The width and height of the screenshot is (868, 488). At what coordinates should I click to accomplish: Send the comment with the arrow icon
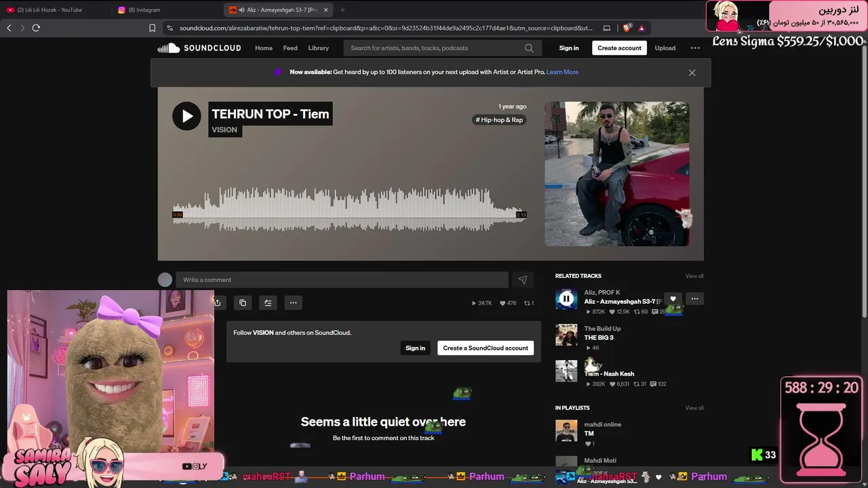coord(523,280)
